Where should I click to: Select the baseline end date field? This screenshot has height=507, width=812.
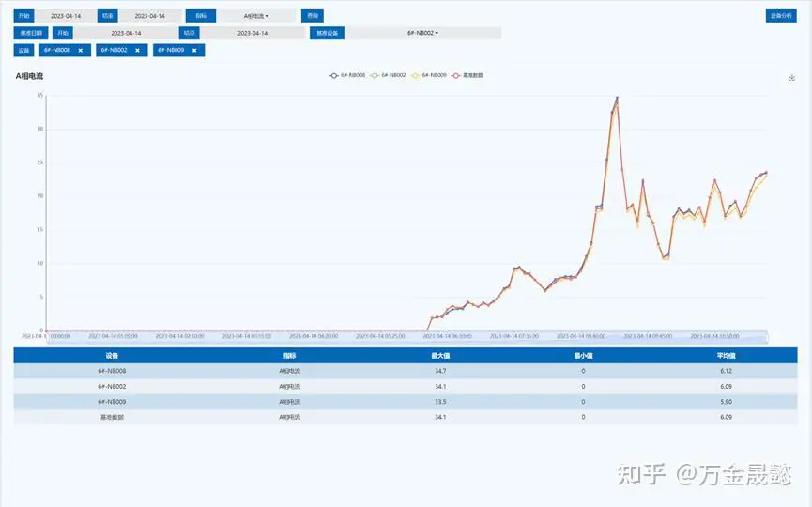point(253,33)
